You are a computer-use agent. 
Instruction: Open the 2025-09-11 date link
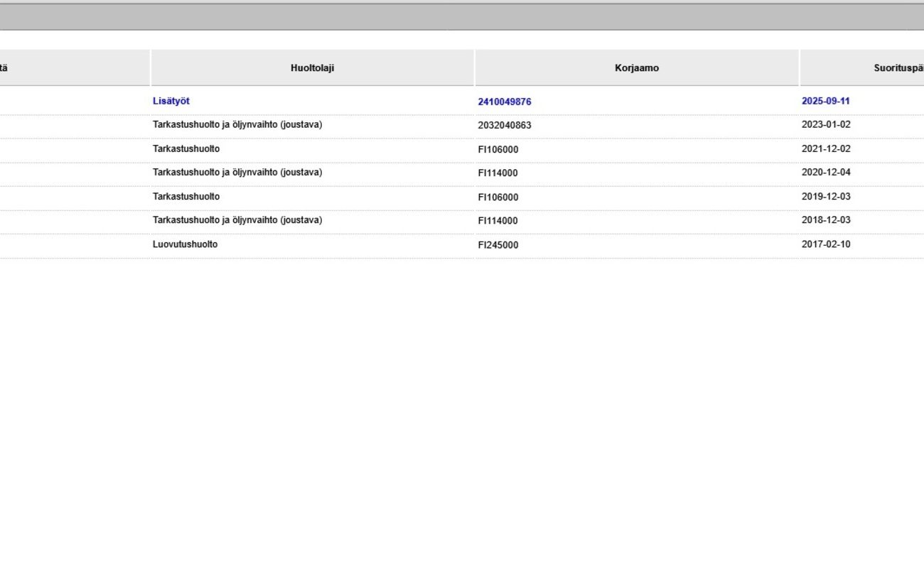[x=826, y=101]
